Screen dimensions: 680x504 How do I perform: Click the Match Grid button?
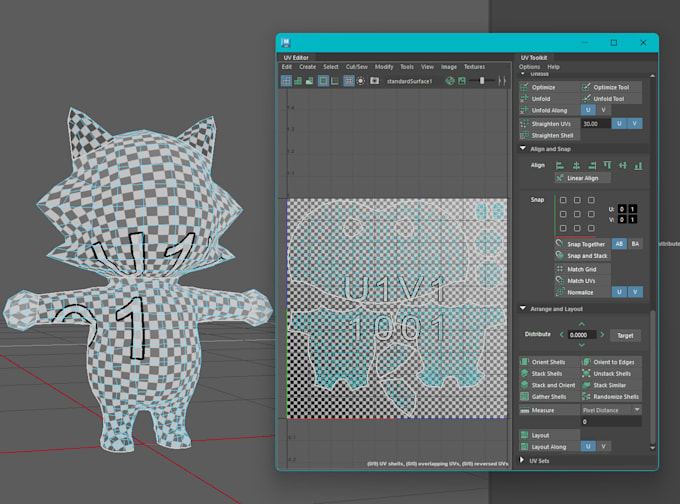coord(582,269)
